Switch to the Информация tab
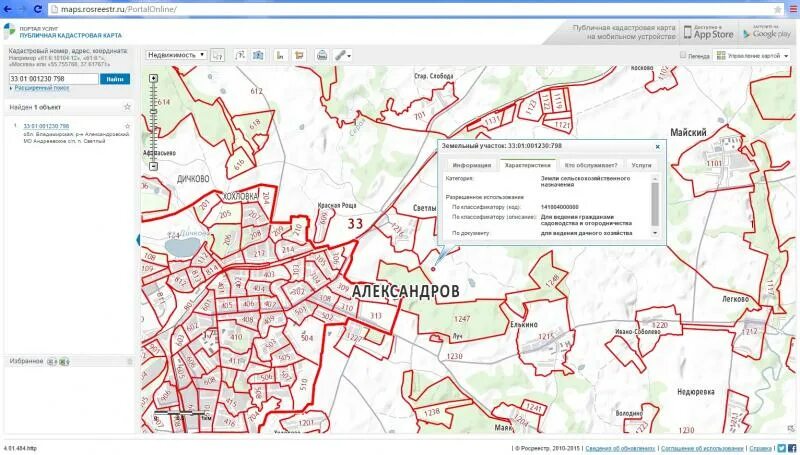Viewport: 800px width, 455px height. [471, 165]
